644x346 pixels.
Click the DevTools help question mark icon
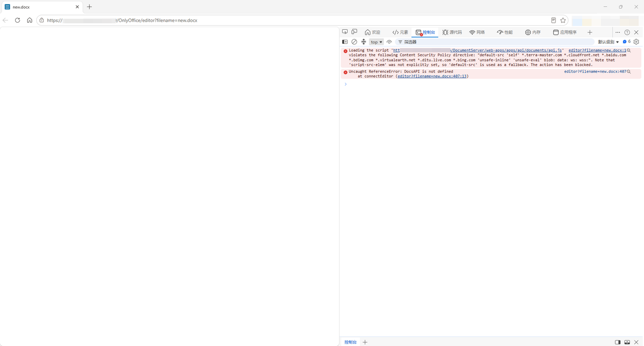click(627, 32)
